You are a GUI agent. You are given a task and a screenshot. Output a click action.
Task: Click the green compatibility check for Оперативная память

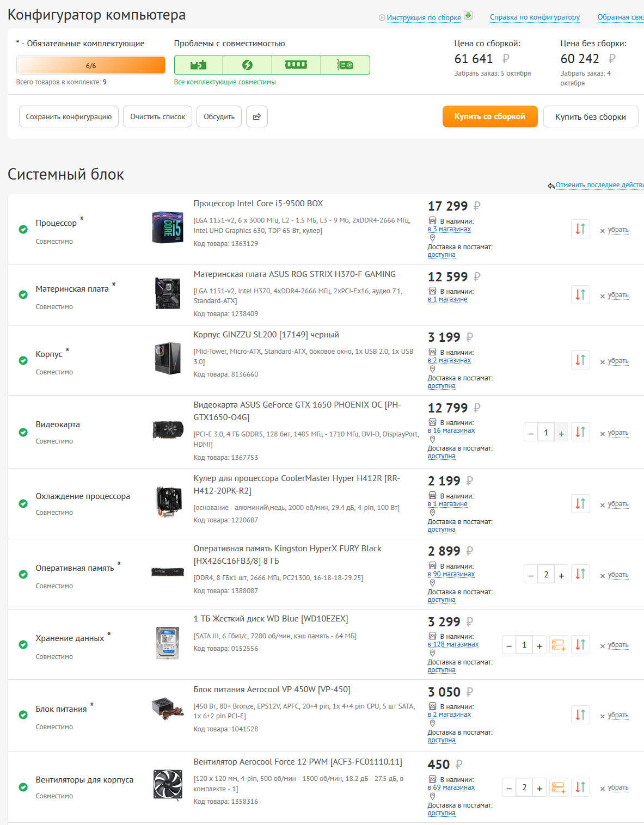tap(23, 574)
